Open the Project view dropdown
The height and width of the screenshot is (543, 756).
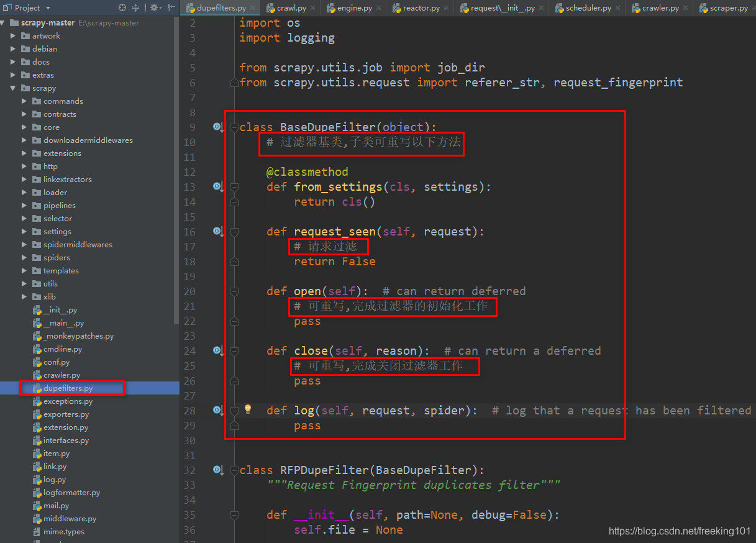click(x=48, y=8)
